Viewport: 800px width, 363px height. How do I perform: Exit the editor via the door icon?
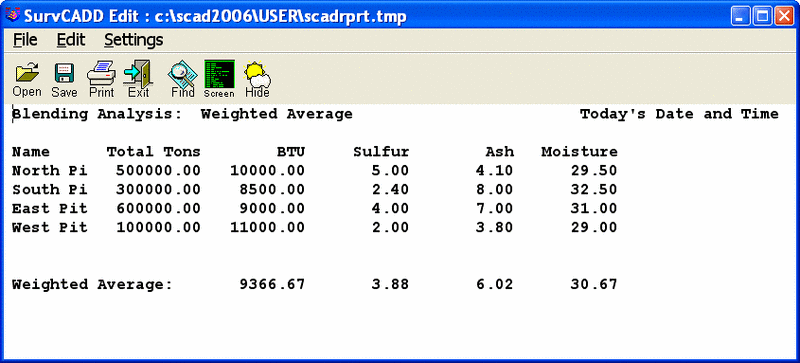(x=138, y=79)
